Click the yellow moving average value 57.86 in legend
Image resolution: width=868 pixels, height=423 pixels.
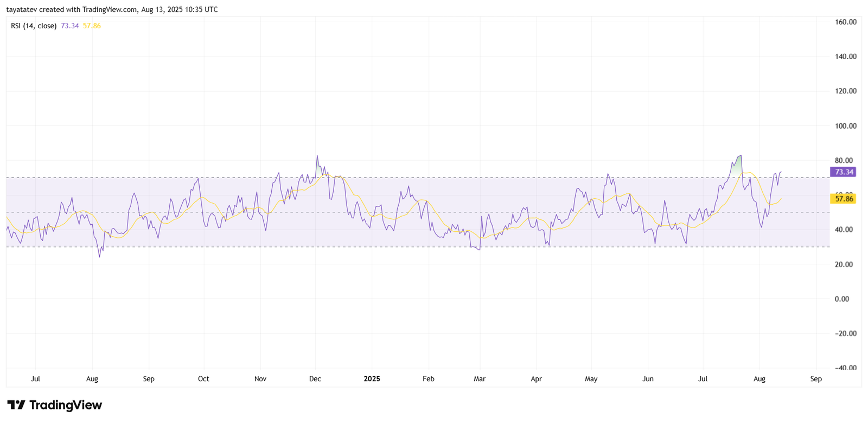click(92, 26)
